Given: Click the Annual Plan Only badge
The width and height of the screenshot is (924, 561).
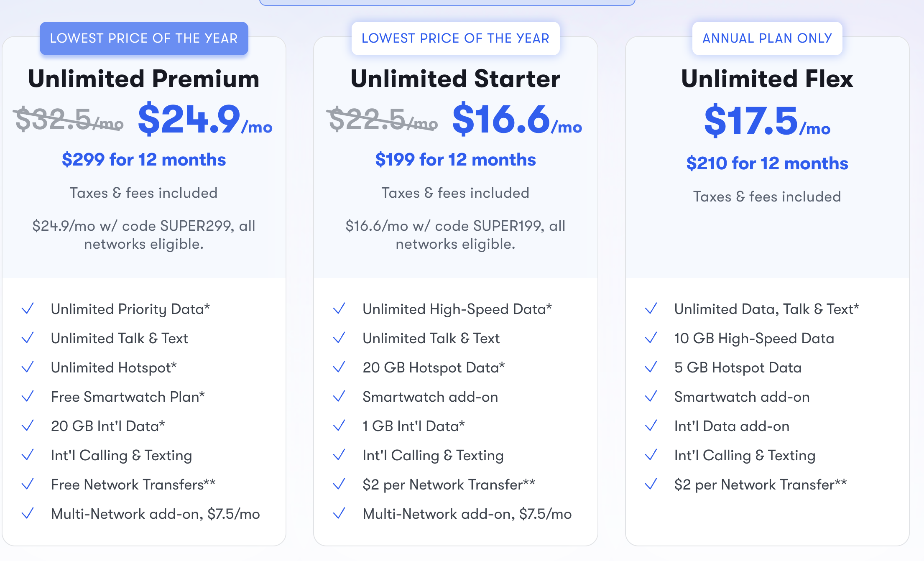Looking at the screenshot, I should [x=767, y=38].
